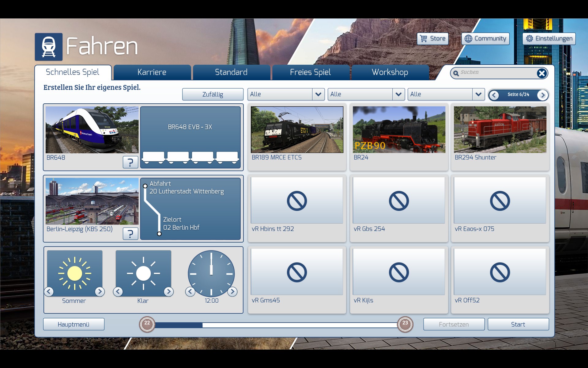Open help for the BR648 train
Image resolution: width=588 pixels, height=368 pixels.
[x=130, y=162]
